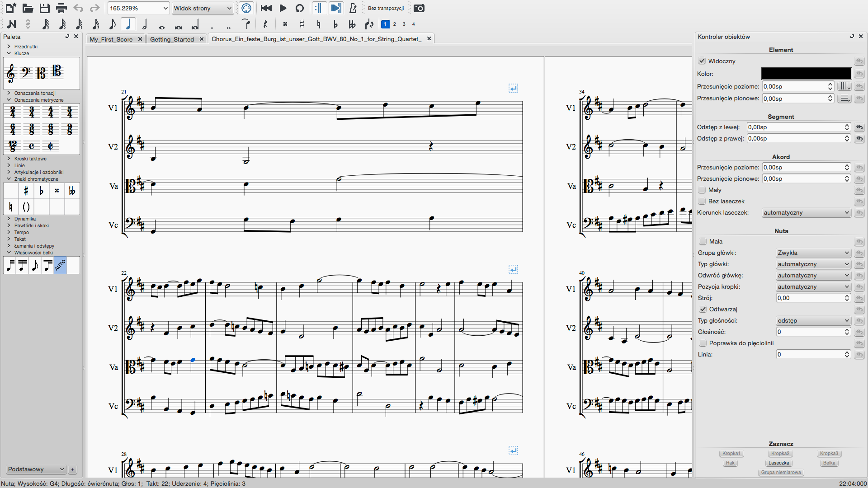Switch to the Getting_Started tab
Image resolution: width=868 pixels, height=488 pixels.
pyautogui.click(x=172, y=39)
